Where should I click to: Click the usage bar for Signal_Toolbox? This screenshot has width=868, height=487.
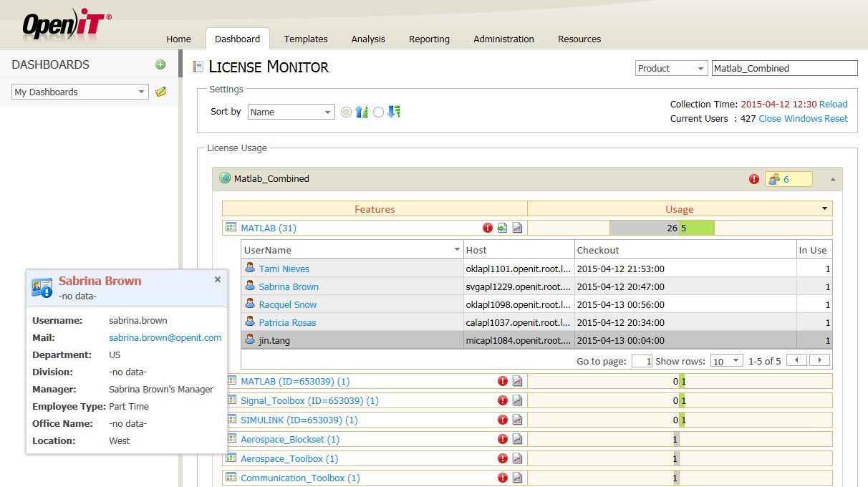tap(680, 400)
